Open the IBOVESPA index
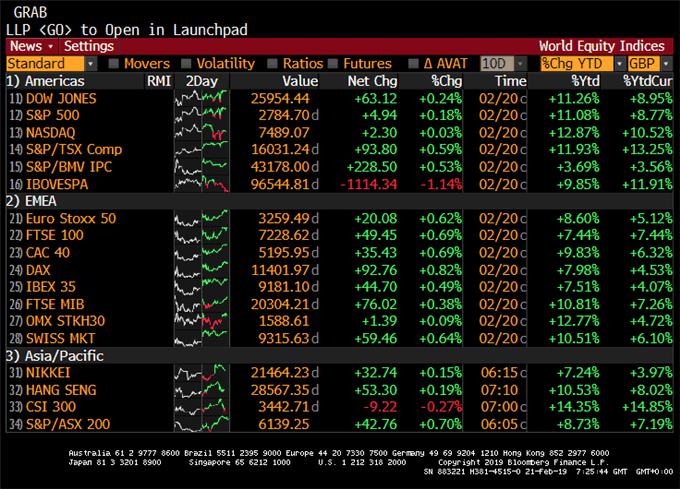680x489 pixels. pos(57,184)
